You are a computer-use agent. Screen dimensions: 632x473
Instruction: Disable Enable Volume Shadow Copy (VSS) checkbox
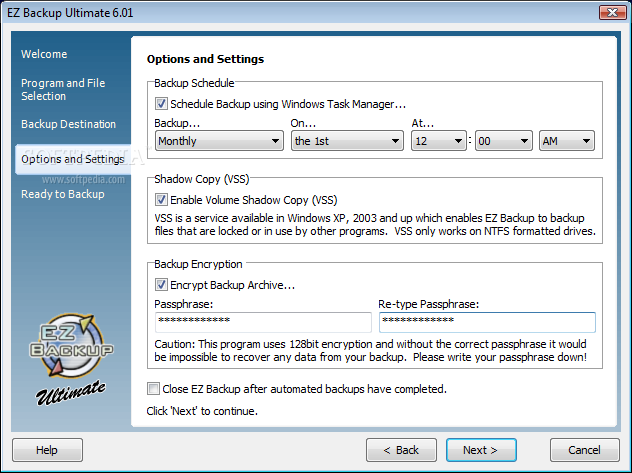(x=161, y=199)
